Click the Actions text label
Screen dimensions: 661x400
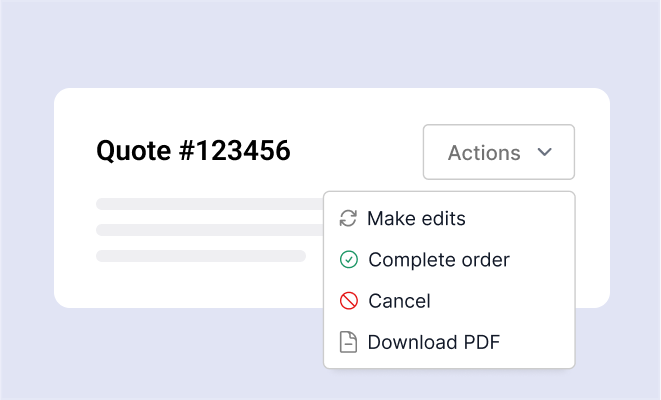click(x=484, y=153)
